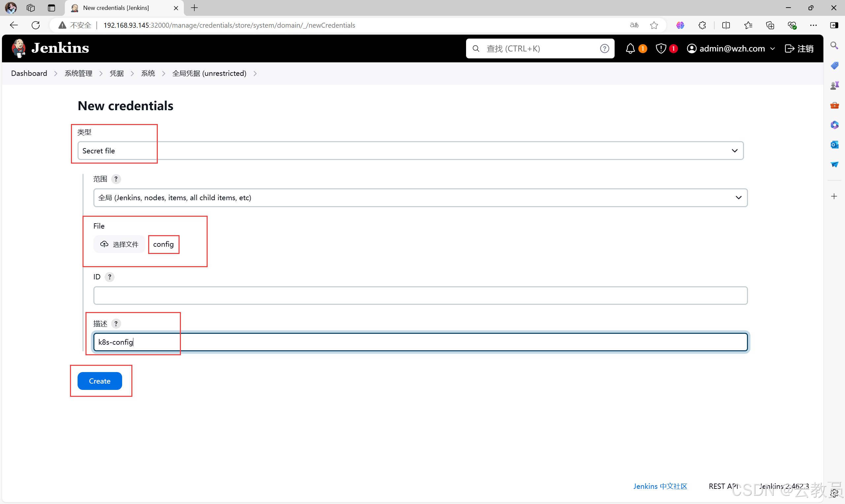Open 系统管理 breadcrumb link
Image resolution: width=845 pixels, height=504 pixels.
click(x=79, y=73)
